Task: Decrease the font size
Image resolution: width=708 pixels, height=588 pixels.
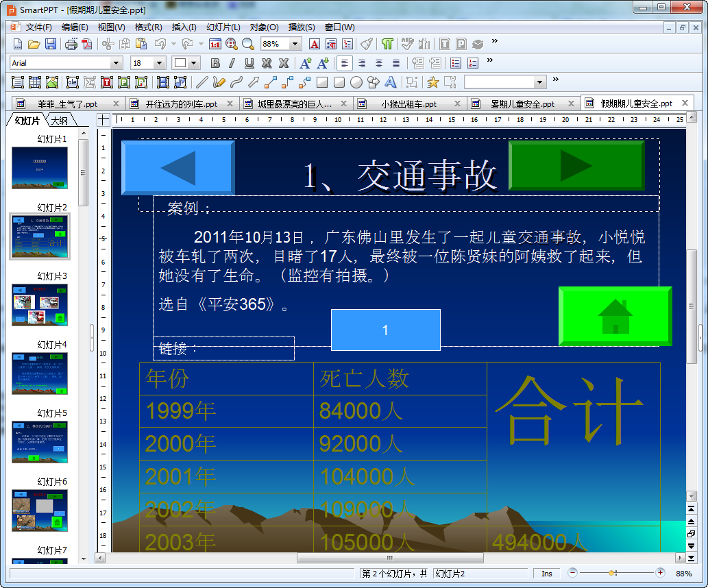Action: (323, 63)
